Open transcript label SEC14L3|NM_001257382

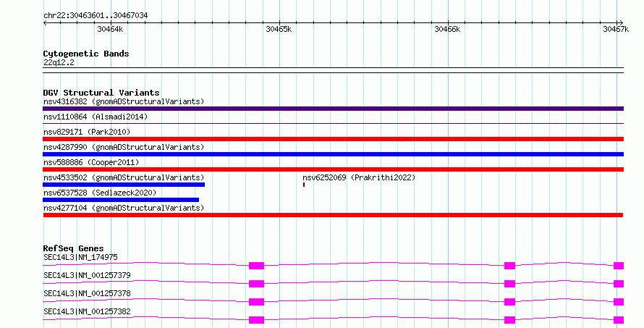[87, 311]
